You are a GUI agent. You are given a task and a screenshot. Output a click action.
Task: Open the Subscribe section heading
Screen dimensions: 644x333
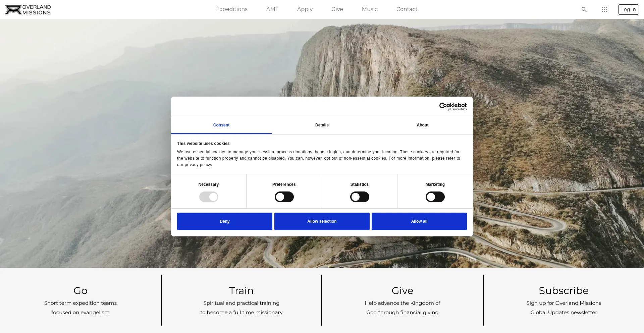point(564,291)
